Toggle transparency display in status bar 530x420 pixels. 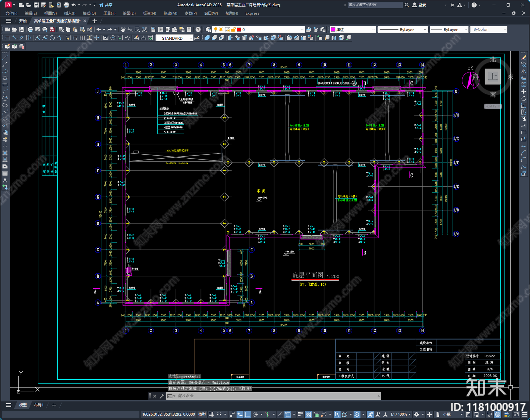click(x=308, y=414)
